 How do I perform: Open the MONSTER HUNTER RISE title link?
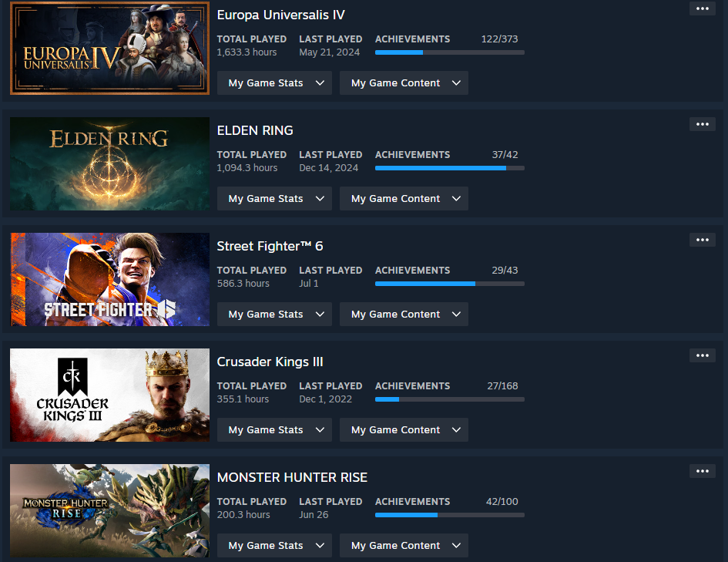(292, 477)
